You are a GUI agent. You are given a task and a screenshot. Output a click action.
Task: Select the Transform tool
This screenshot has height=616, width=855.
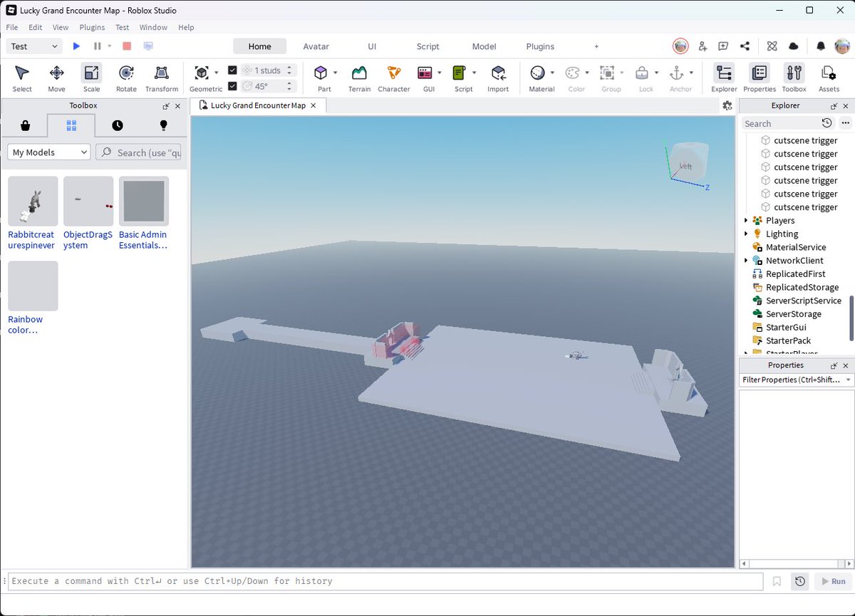162,78
